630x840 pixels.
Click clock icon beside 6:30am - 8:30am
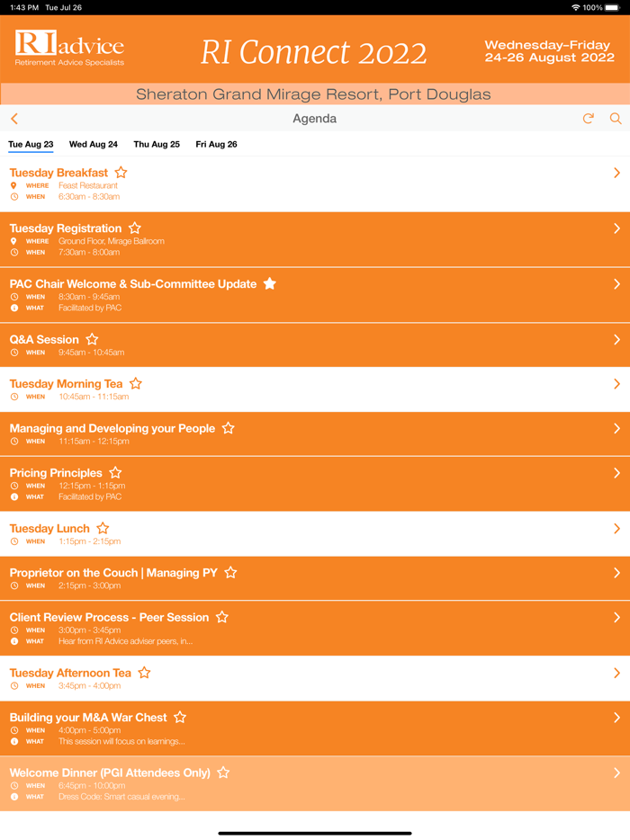click(14, 197)
